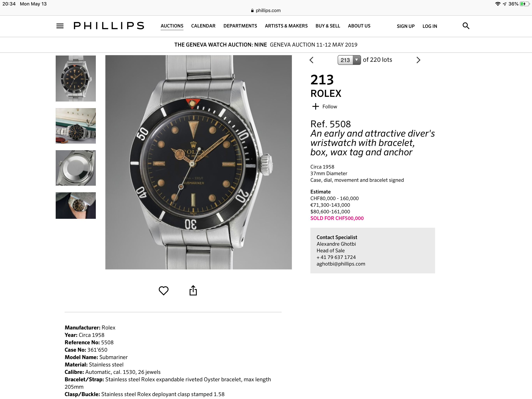This screenshot has height=399, width=532.
Task: Favorite the lot with heart icon
Action: click(x=164, y=290)
